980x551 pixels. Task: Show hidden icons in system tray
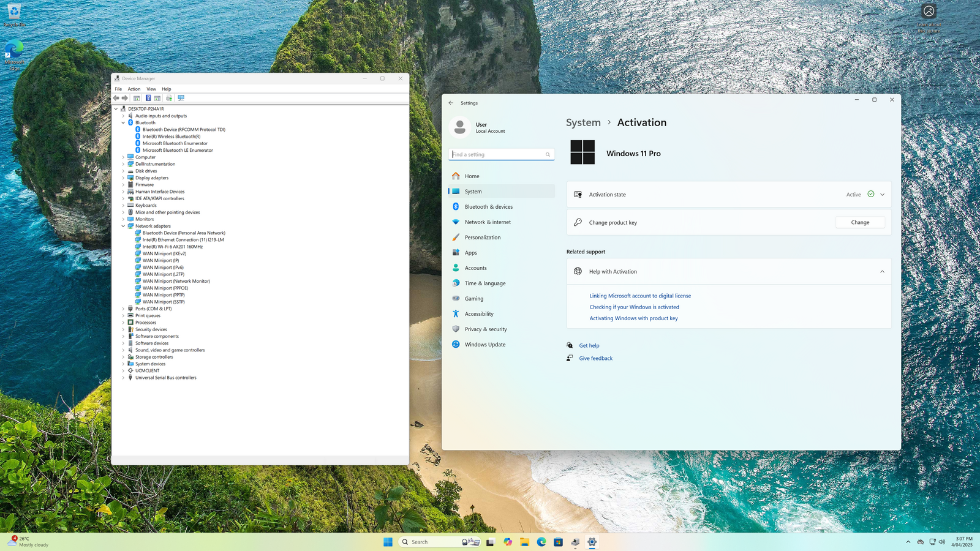(908, 542)
